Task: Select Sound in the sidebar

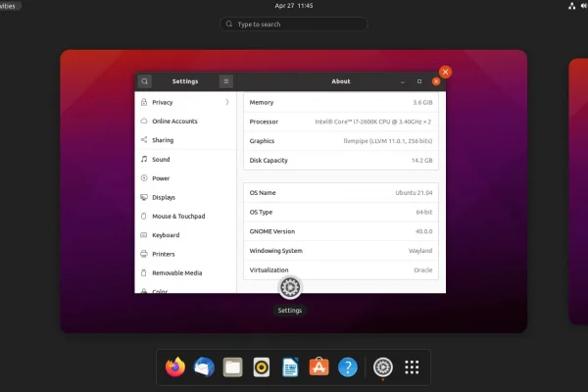Action: [x=185, y=159]
